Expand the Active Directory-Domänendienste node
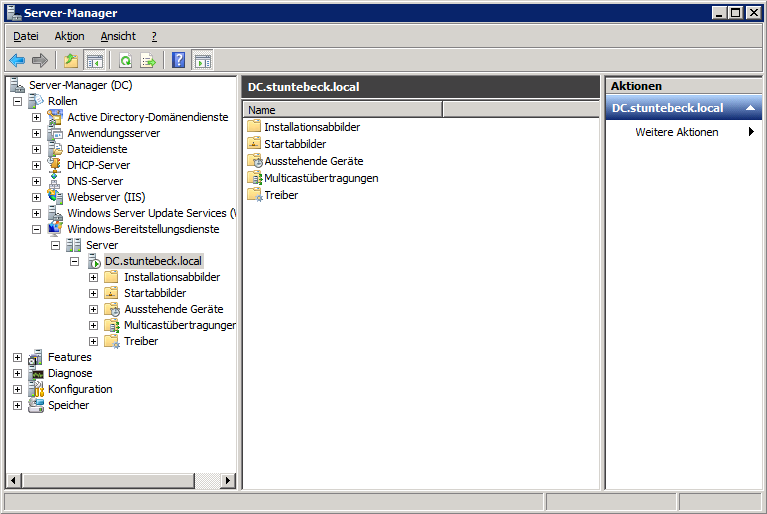The height and width of the screenshot is (514, 767). tap(37, 117)
